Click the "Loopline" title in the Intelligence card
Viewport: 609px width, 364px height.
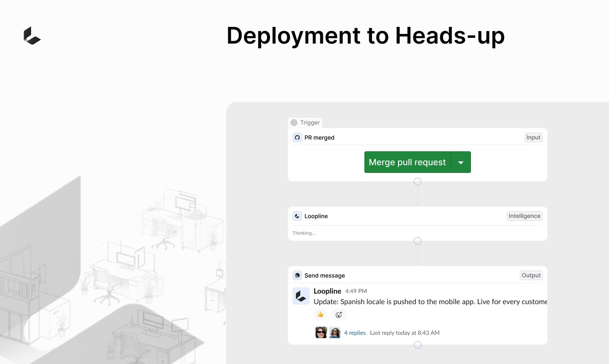[x=316, y=216]
